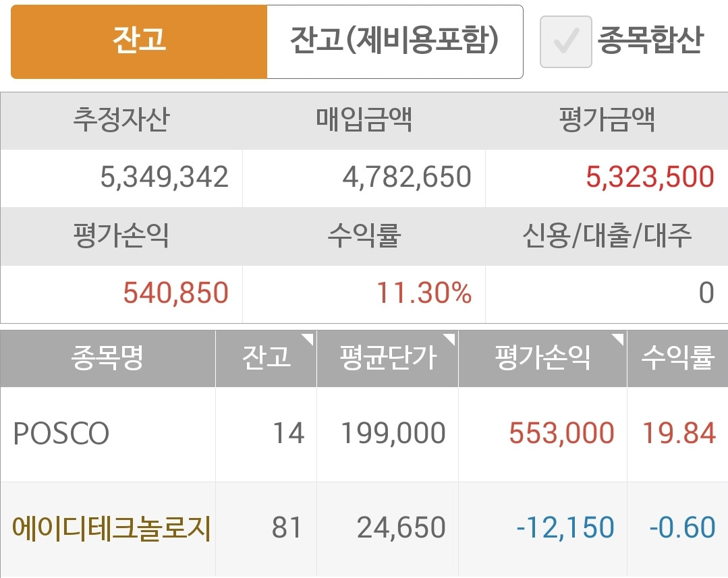The width and height of the screenshot is (728, 578).
Task: Click the 평가손익 column sort triangle
Action: [617, 339]
